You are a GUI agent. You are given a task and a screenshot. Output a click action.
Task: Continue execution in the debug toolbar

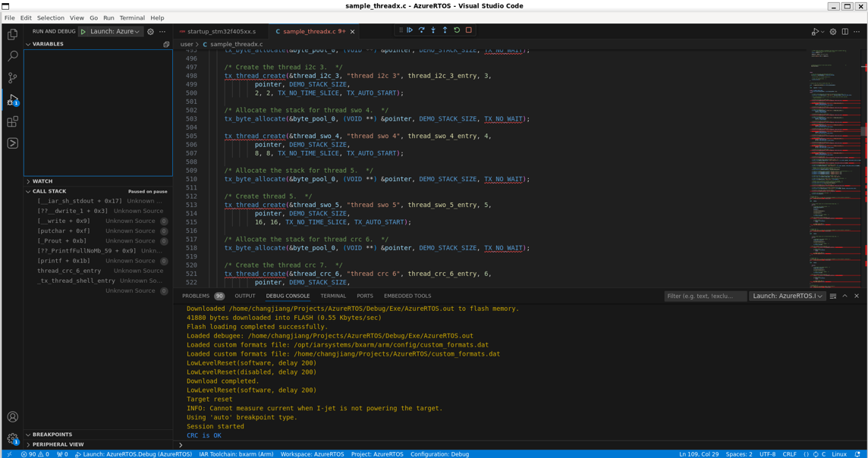point(410,30)
